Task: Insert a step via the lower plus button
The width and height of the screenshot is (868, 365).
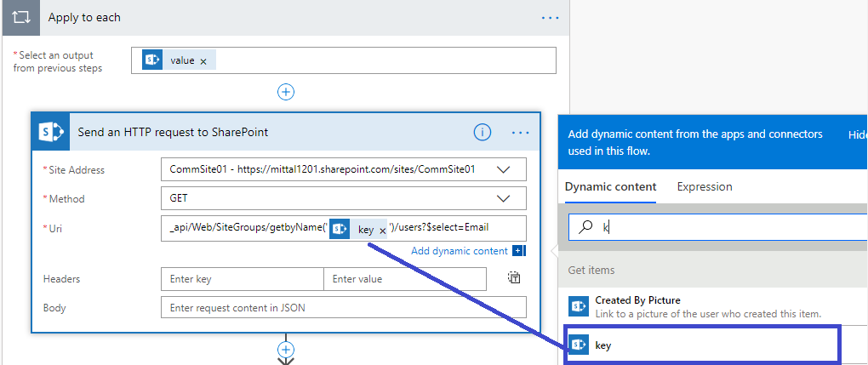Action: pyautogui.click(x=286, y=350)
